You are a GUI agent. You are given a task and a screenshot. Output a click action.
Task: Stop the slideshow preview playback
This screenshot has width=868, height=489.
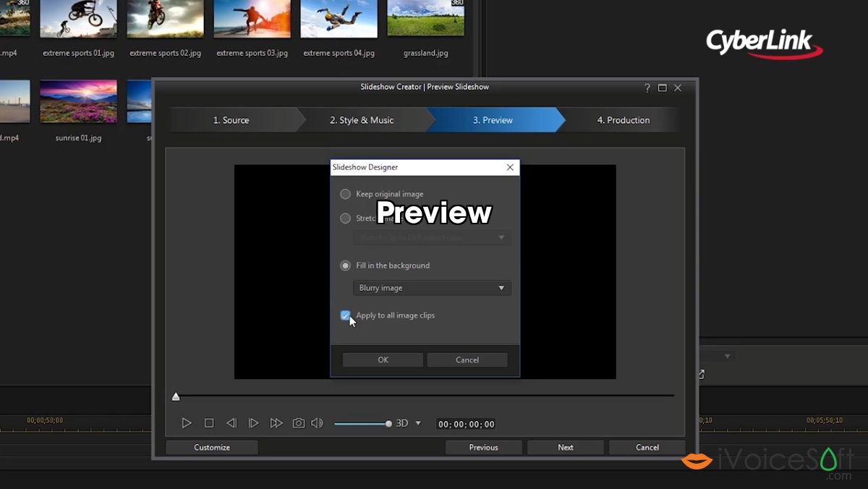click(x=209, y=423)
